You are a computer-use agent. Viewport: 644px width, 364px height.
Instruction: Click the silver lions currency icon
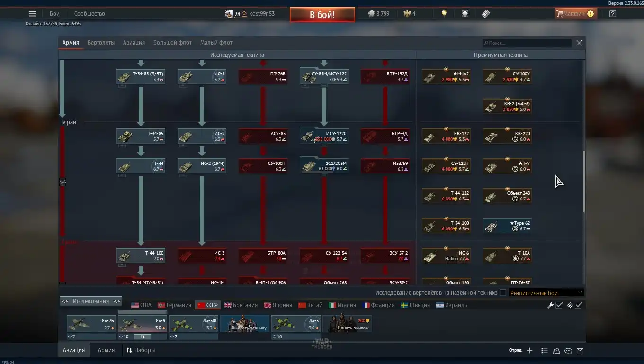371,14
